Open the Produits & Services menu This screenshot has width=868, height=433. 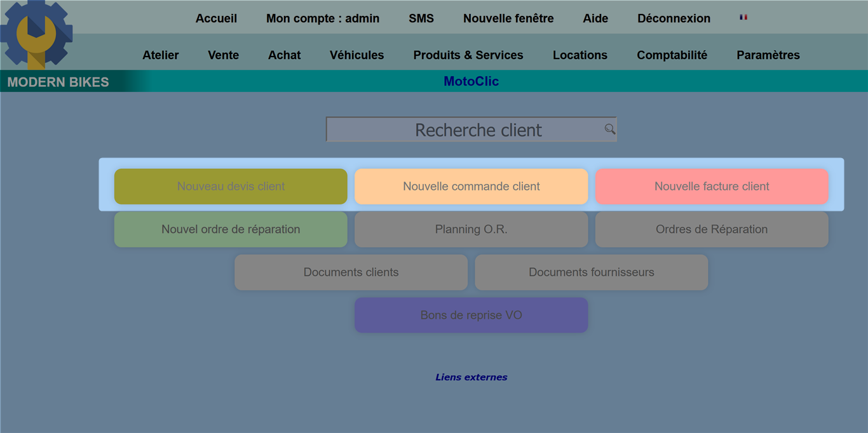click(x=468, y=55)
